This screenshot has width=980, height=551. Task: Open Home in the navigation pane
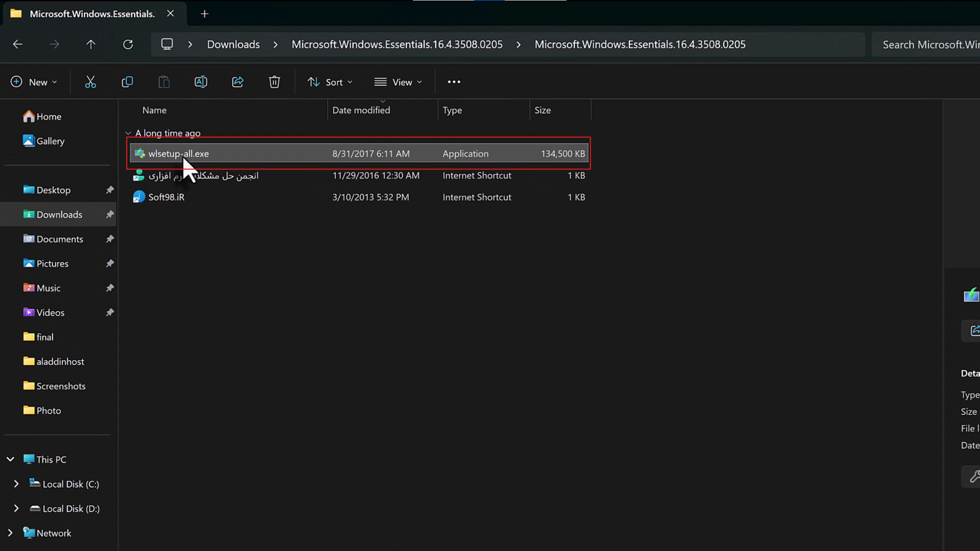pyautogui.click(x=42, y=116)
